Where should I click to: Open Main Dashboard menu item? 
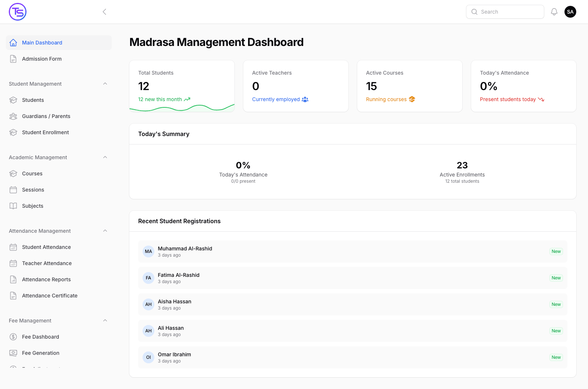pos(59,43)
